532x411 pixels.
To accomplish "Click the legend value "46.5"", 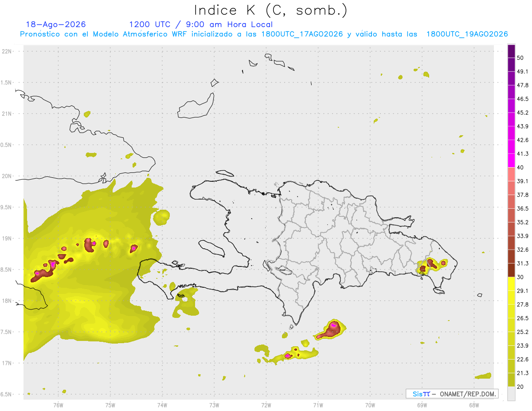I will tap(523, 99).
